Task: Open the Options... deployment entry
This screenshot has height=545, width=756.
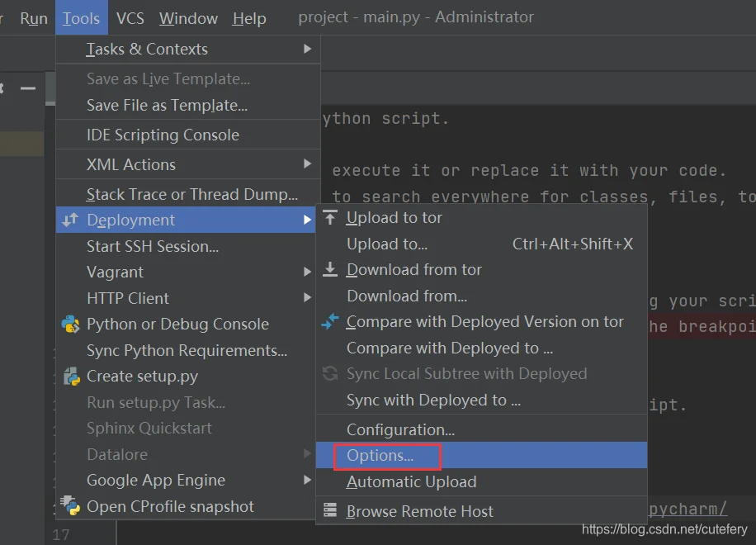Action: click(x=380, y=456)
